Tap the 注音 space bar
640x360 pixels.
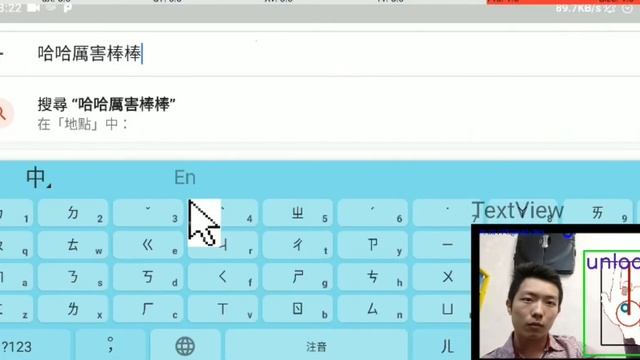[316, 345]
